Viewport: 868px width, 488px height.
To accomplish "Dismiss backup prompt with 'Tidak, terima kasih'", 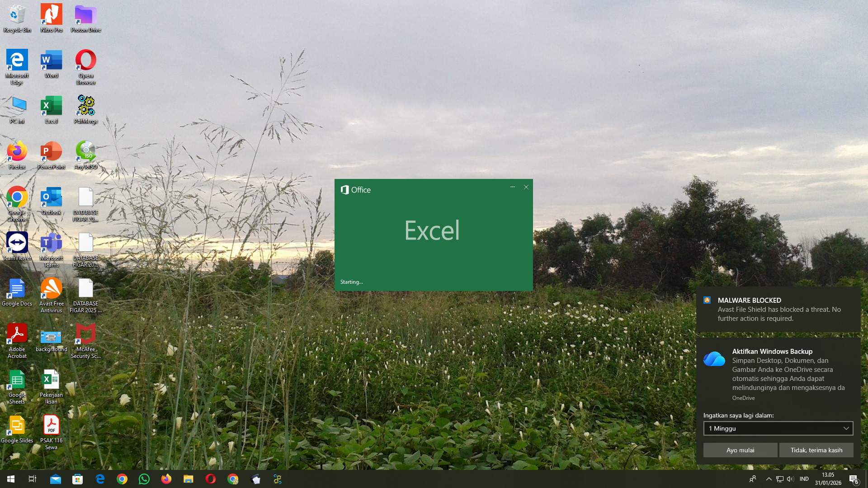I will 816,450.
